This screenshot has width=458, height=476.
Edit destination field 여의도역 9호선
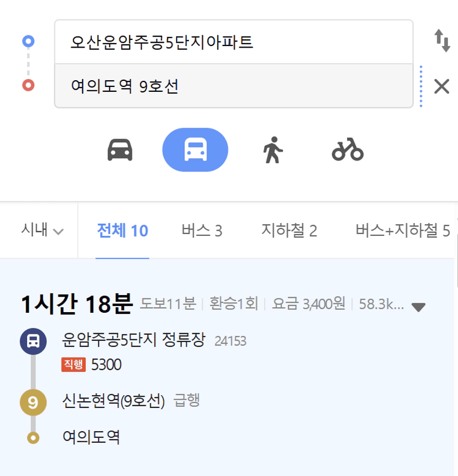(234, 86)
